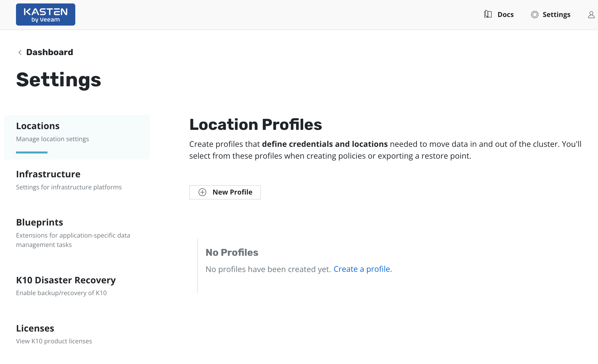Open K10 Disaster Recovery settings
This screenshot has width=598, height=364.
(66, 280)
